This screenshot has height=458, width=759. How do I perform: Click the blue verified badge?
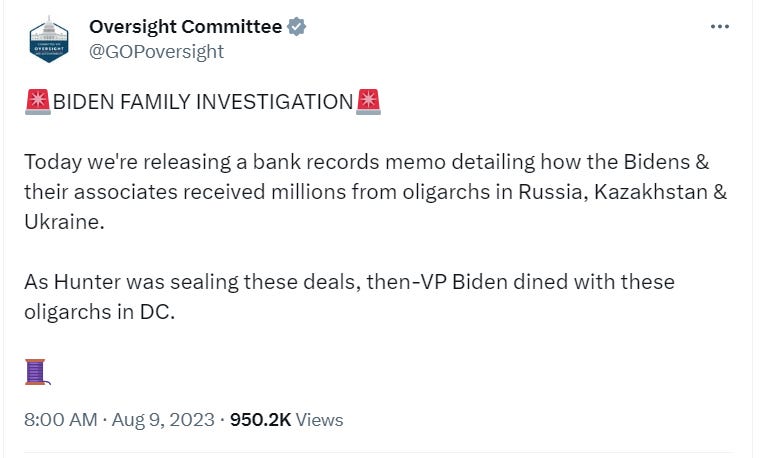point(296,27)
